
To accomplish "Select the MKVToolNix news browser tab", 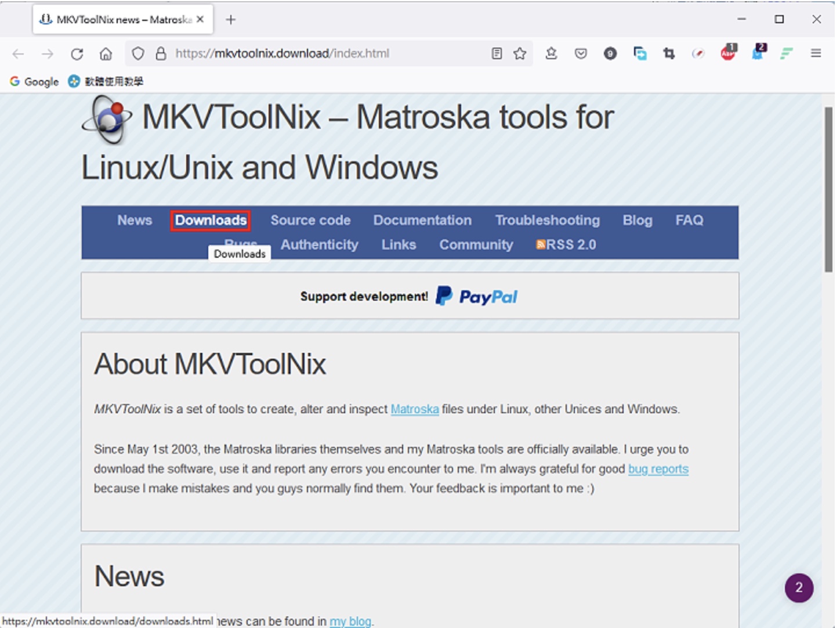I will [x=123, y=19].
